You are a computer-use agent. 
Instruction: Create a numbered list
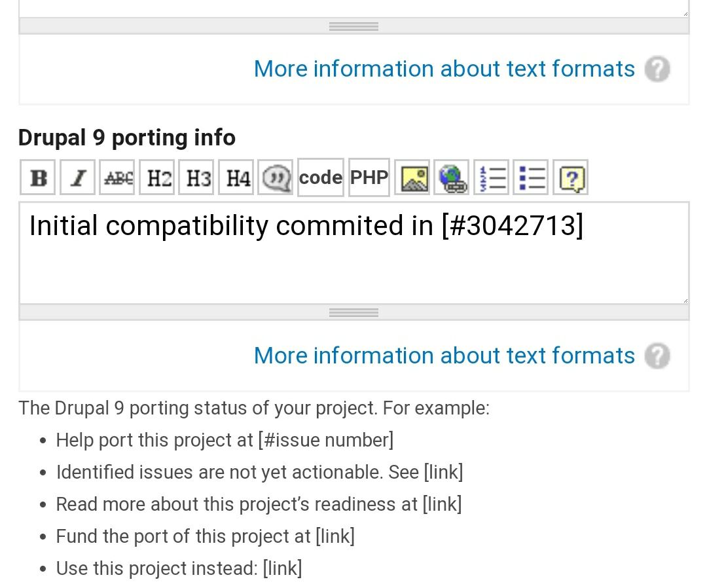click(x=492, y=177)
